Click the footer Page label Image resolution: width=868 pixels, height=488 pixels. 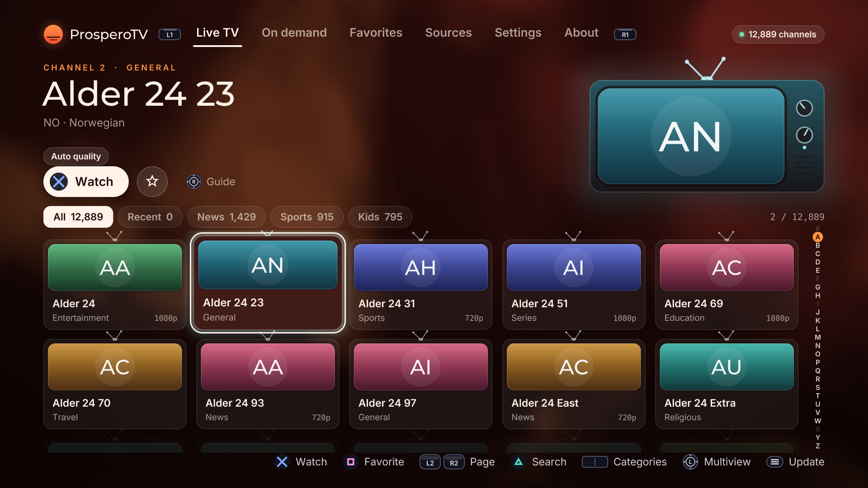482,462
